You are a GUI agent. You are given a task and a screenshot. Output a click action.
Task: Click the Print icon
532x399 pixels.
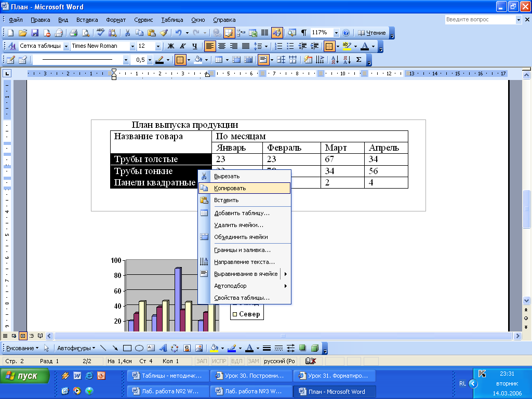(x=73, y=33)
